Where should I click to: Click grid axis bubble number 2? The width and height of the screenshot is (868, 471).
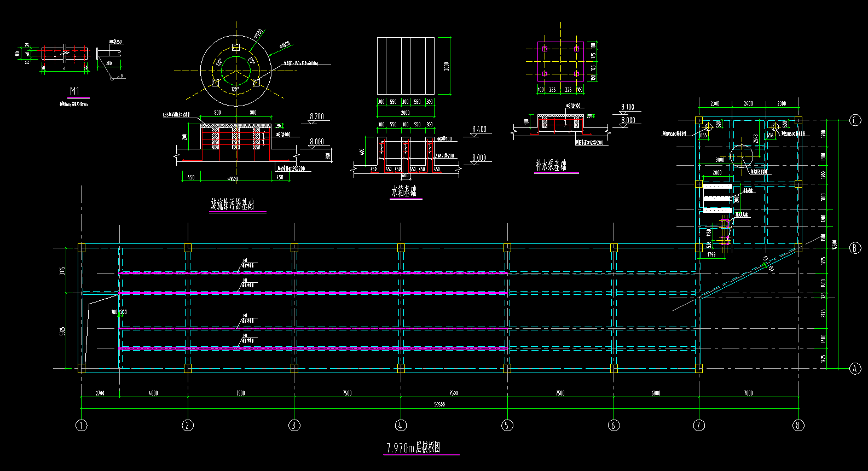[188, 425]
